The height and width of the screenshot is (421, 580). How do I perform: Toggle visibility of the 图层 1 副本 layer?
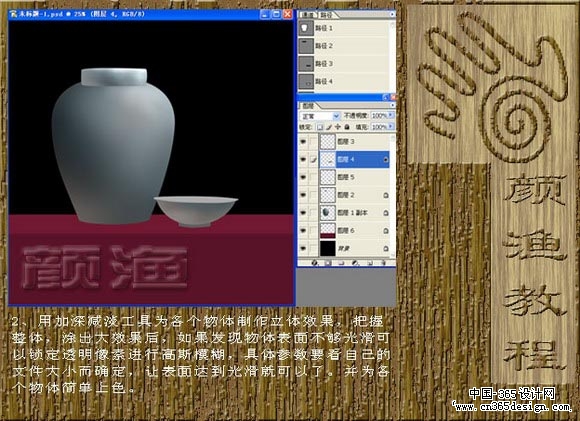(303, 213)
